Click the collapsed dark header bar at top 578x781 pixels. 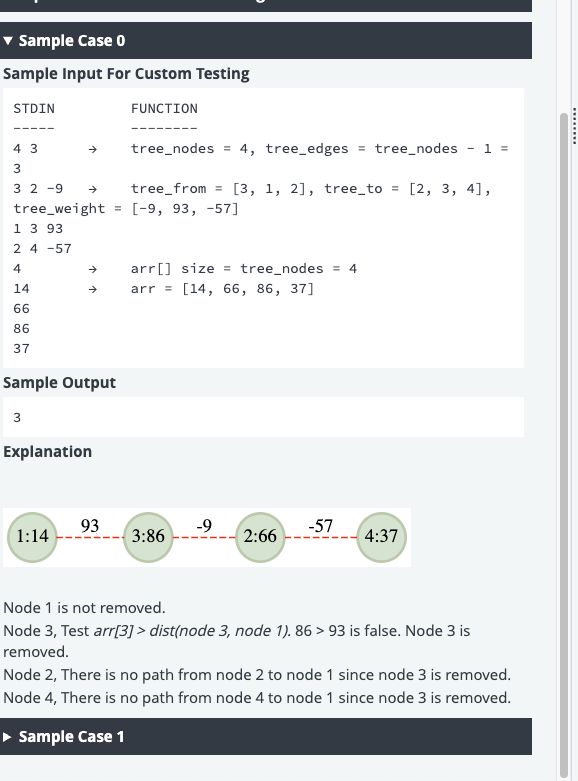coord(266,5)
